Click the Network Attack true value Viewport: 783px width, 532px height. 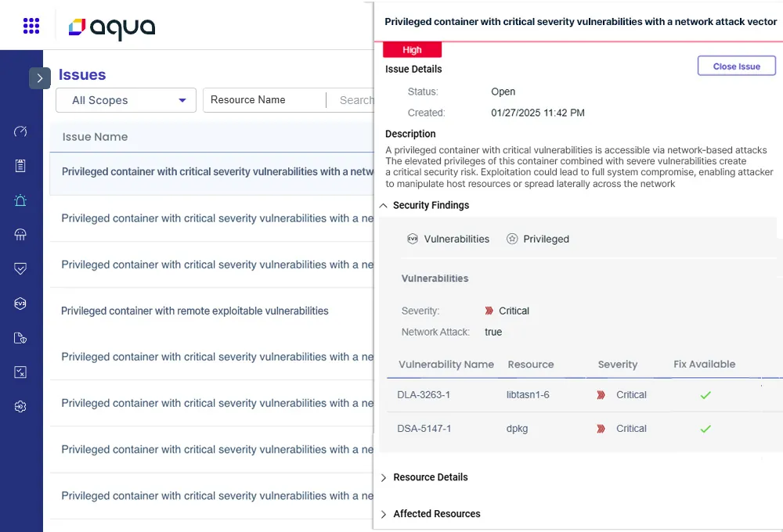click(x=493, y=332)
